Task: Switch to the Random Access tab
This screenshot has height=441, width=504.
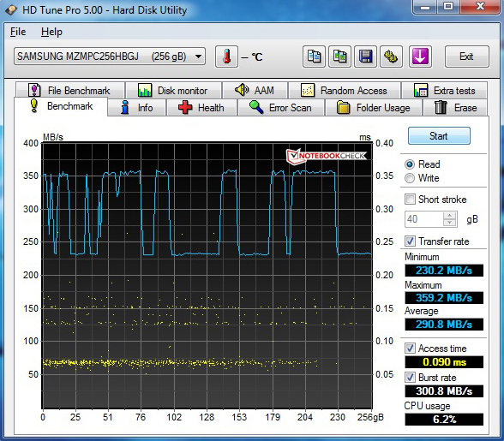Action: coord(345,91)
